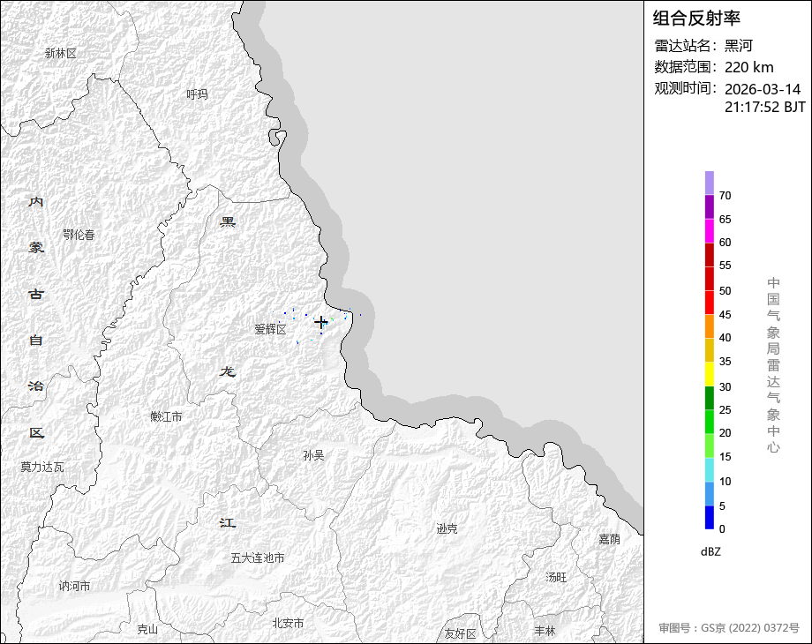Viewport: 812px width, 644px height.
Task: Click the 逊克 county label
Action: pos(447,529)
